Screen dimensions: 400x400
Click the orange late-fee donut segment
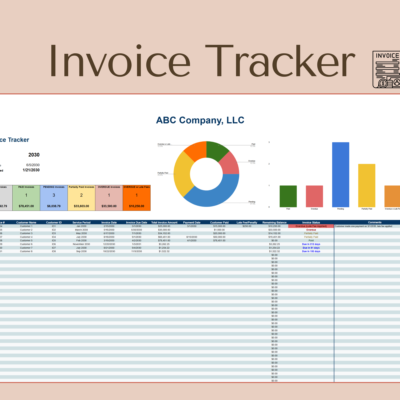pyautogui.click(x=197, y=150)
